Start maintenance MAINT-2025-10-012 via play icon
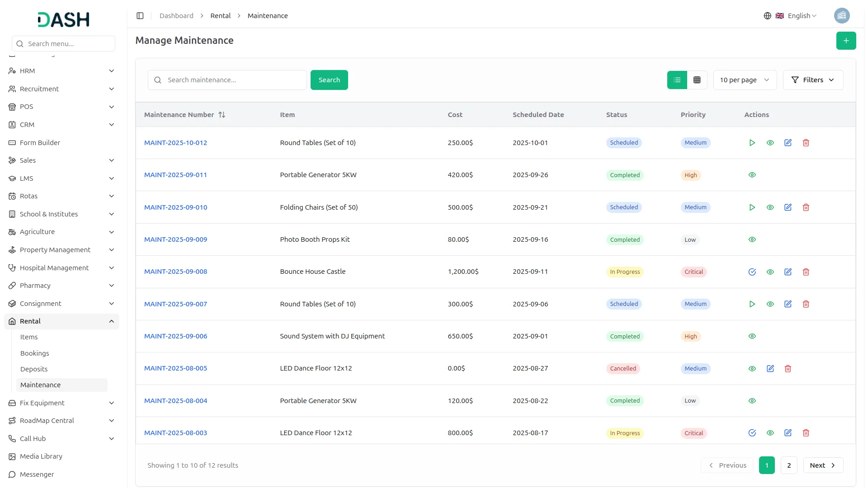The image size is (868, 488). point(752,142)
